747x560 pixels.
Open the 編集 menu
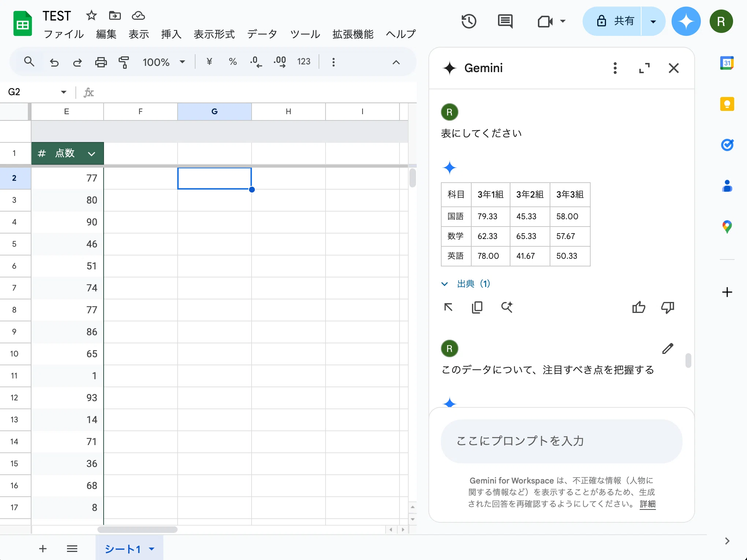(x=106, y=34)
